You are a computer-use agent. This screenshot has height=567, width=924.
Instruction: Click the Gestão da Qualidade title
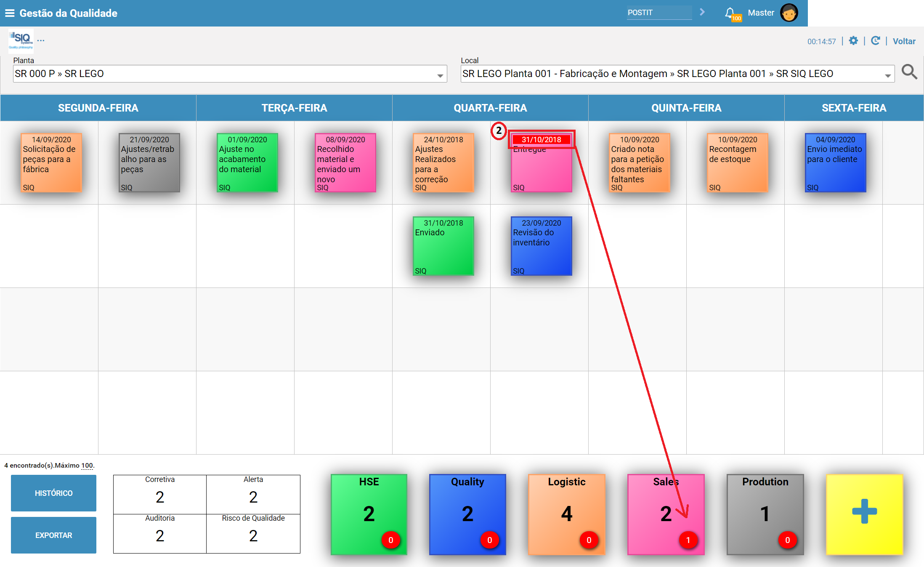click(69, 13)
